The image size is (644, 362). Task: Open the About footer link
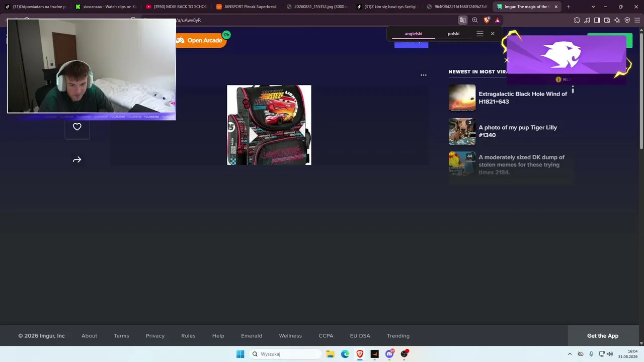90,336
